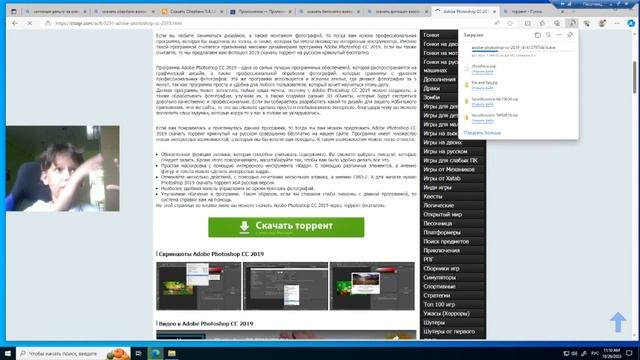Open downloads folder icon in Загрузки panel
Image resolution: width=640 pixels, height=360 pixels.
[x=538, y=35]
